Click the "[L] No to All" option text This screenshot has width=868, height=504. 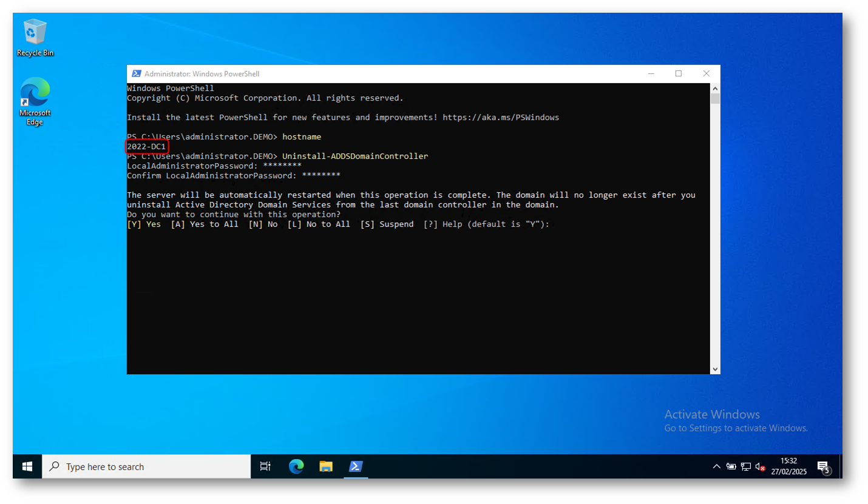(319, 224)
